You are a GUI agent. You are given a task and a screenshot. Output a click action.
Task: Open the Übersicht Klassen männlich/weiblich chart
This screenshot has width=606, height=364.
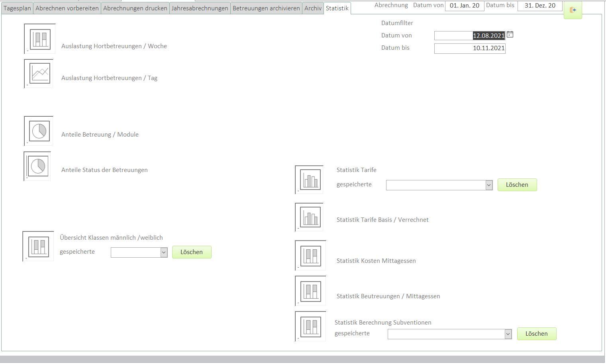click(39, 246)
